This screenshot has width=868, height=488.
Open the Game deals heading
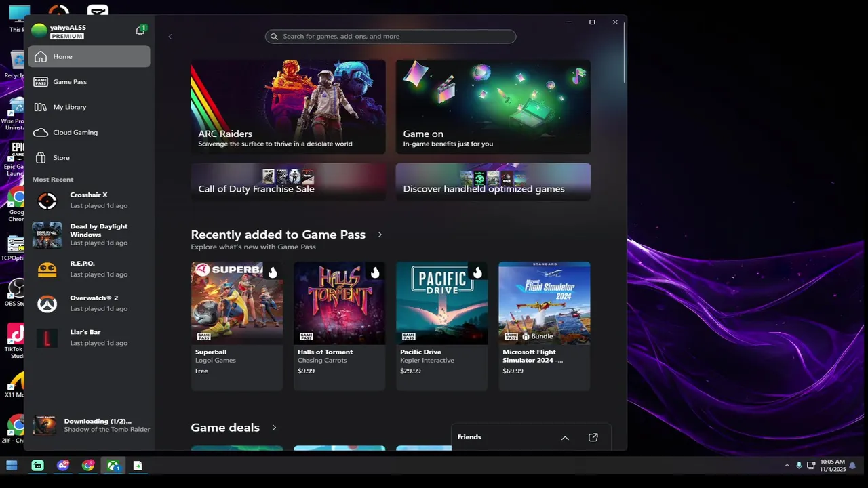click(x=225, y=428)
